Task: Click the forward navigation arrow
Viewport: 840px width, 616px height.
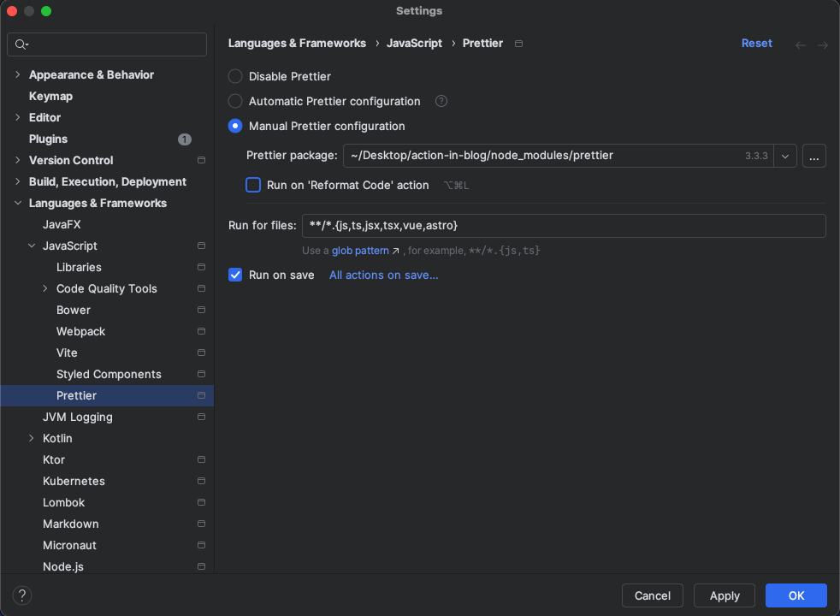Action: (x=823, y=44)
